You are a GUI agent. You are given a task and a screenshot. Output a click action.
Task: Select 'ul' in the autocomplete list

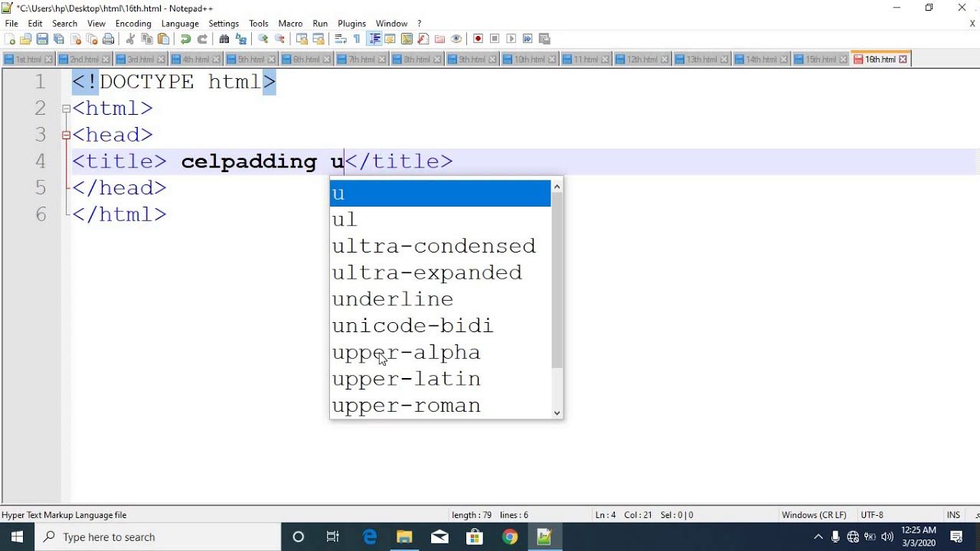click(440, 220)
